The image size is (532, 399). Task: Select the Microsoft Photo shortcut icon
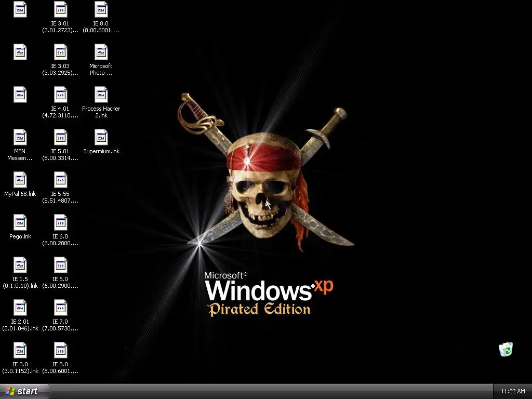[101, 52]
